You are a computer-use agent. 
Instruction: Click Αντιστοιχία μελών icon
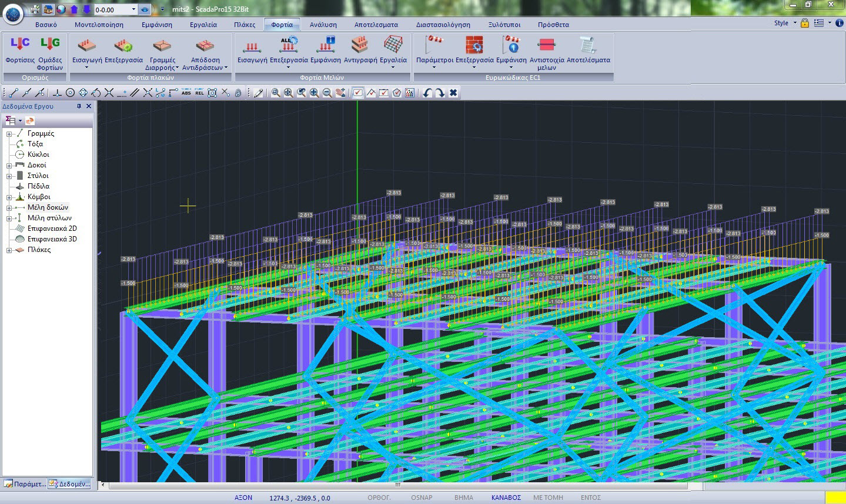[x=546, y=46]
